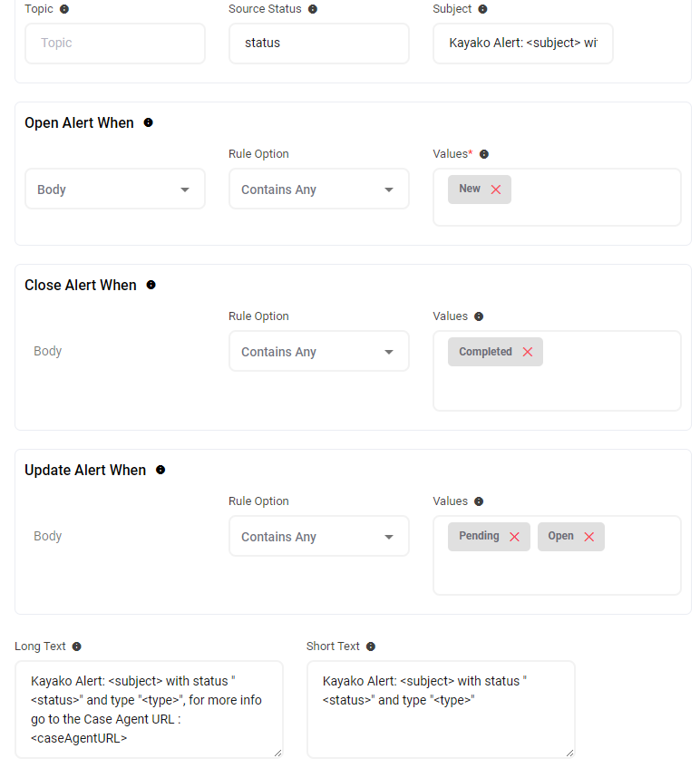Screen dimensions: 700x768
Task: Expand Rule Option dropdown under Update Alert When
Action: click(318, 537)
